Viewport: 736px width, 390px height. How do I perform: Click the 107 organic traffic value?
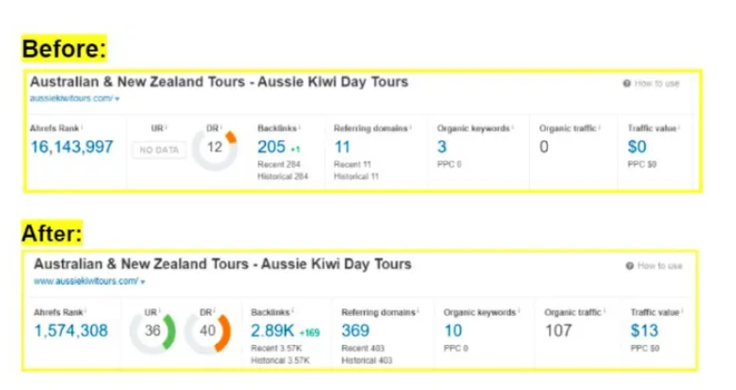click(558, 331)
